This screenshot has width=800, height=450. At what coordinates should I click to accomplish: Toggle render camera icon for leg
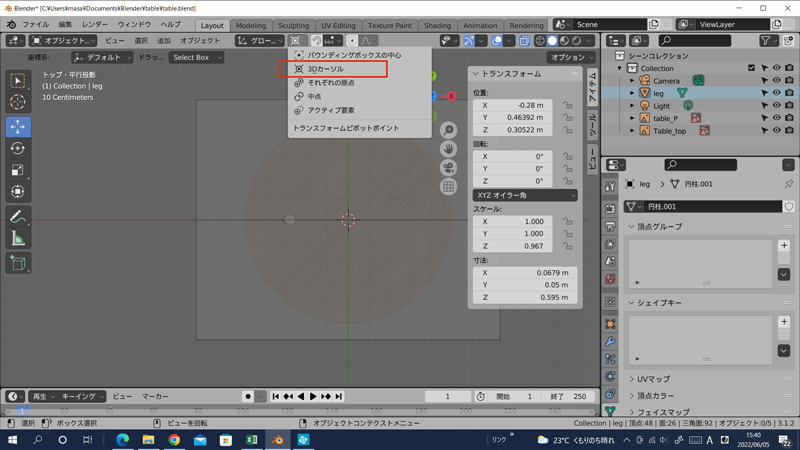click(x=789, y=93)
